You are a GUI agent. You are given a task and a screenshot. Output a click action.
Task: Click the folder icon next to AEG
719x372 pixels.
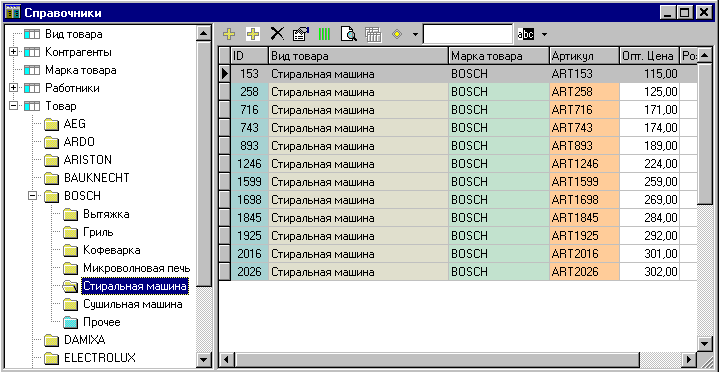pyautogui.click(x=52, y=124)
